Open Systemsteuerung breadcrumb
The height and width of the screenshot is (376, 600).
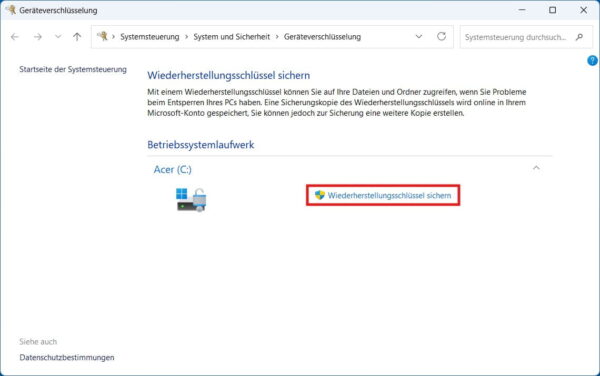point(150,37)
